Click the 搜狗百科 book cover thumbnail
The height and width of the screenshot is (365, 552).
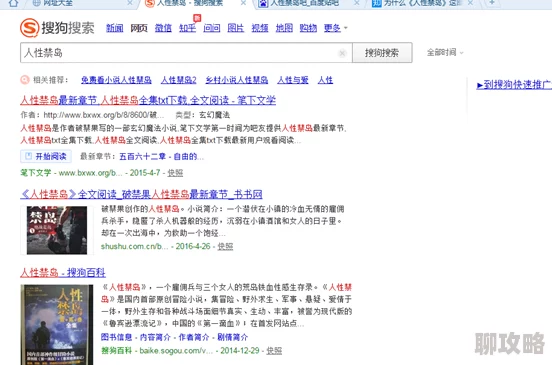point(57,325)
